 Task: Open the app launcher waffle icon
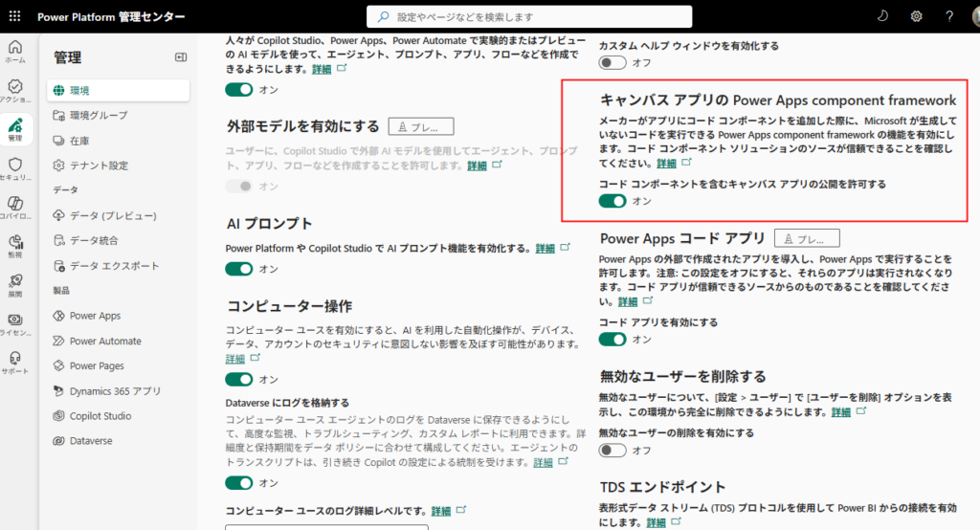16,16
